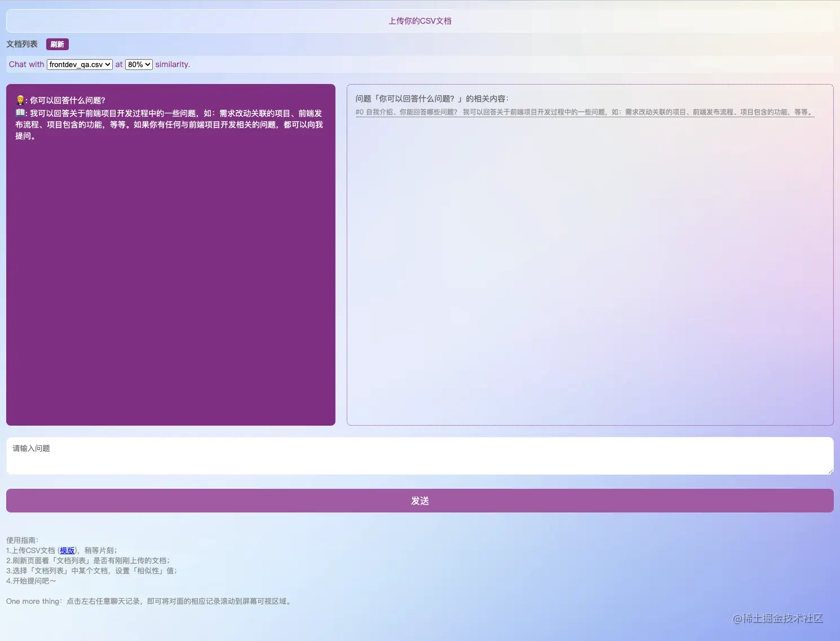Viewport: 840px width, 641px height.
Task: Click the 使用指南 heading text
Action: point(23,540)
